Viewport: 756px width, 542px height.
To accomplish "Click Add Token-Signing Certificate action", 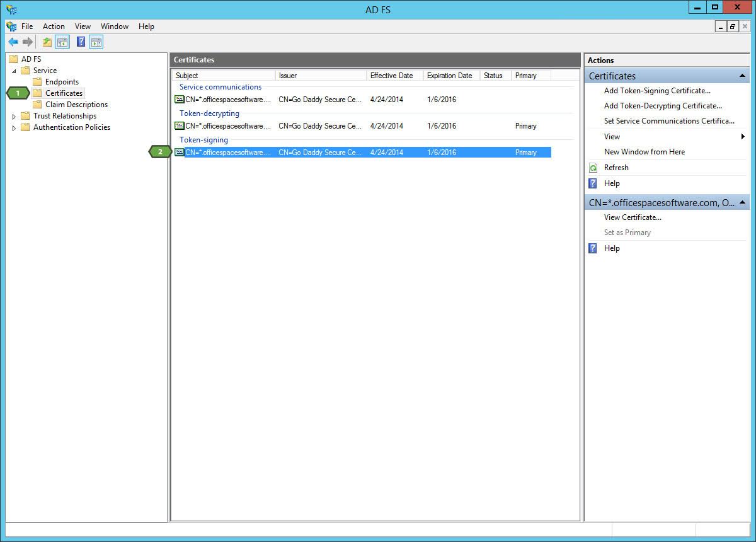I will (x=657, y=91).
